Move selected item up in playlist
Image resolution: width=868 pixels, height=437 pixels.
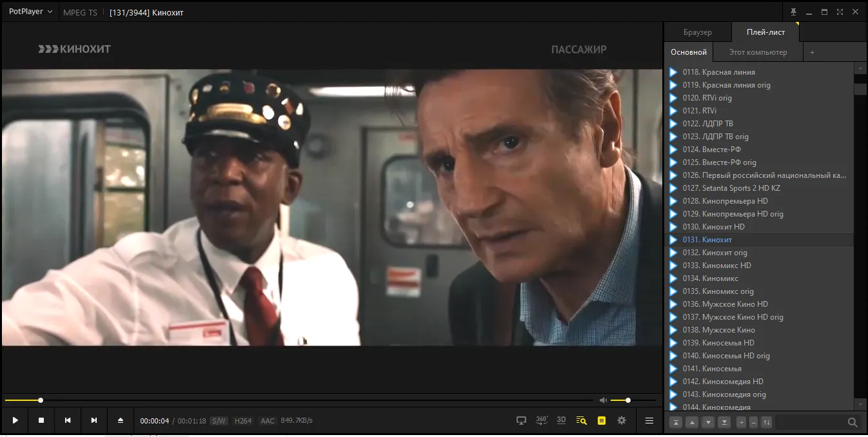pos(692,423)
